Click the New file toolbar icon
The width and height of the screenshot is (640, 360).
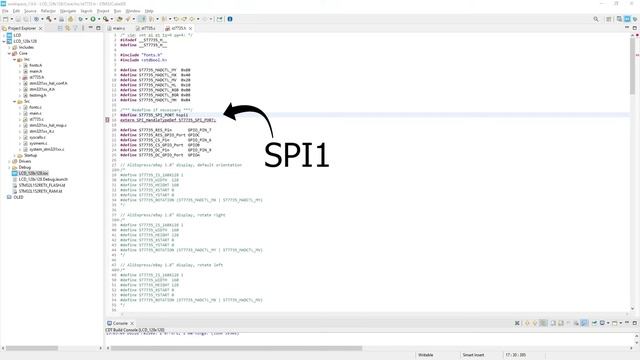pyautogui.click(x=5, y=19)
